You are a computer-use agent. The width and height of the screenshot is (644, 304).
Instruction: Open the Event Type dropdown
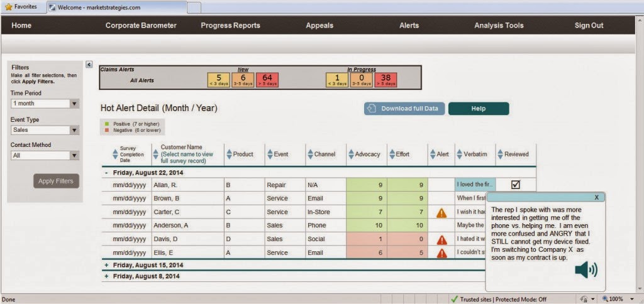pos(74,130)
